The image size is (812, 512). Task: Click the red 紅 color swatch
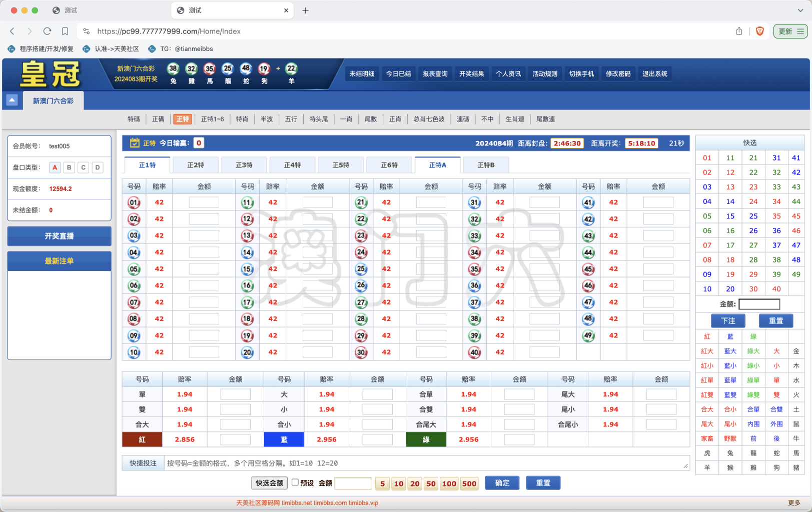142,439
